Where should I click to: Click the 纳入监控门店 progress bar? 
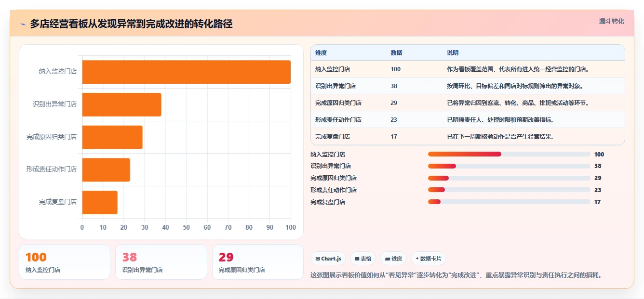[509, 154]
